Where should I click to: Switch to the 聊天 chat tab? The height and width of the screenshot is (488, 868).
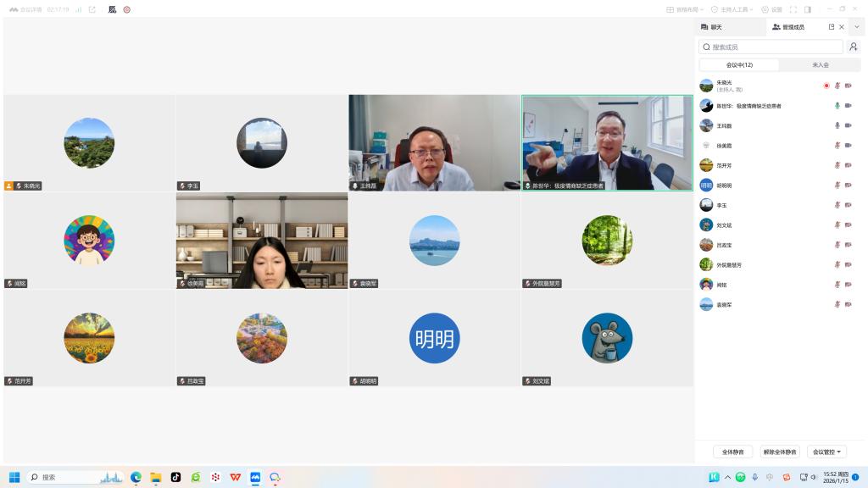pos(712,27)
